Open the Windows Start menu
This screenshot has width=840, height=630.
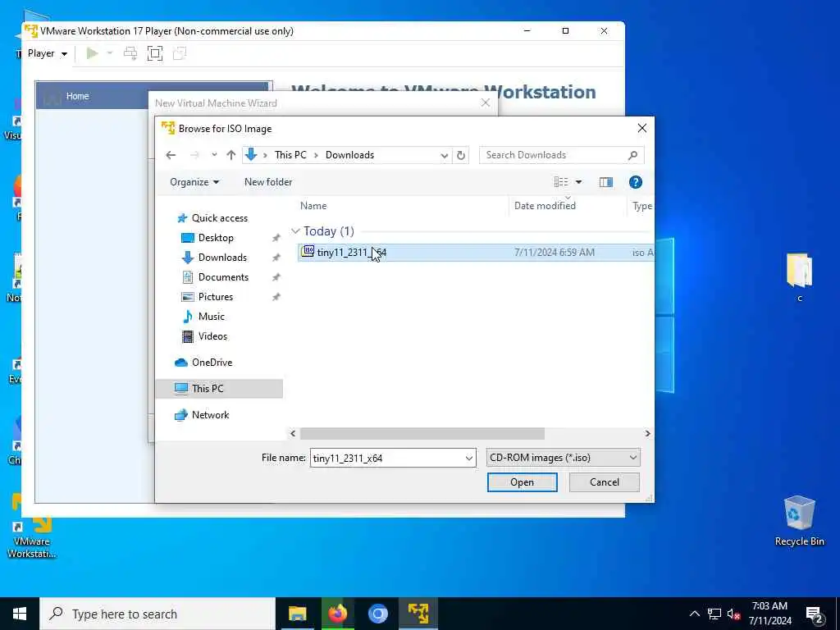click(x=20, y=614)
